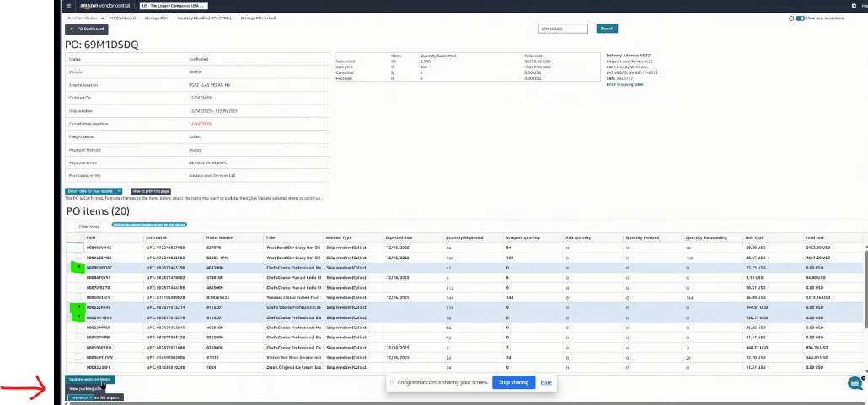
Task: Open the Manage POs in bulk tab
Action: 259,19
